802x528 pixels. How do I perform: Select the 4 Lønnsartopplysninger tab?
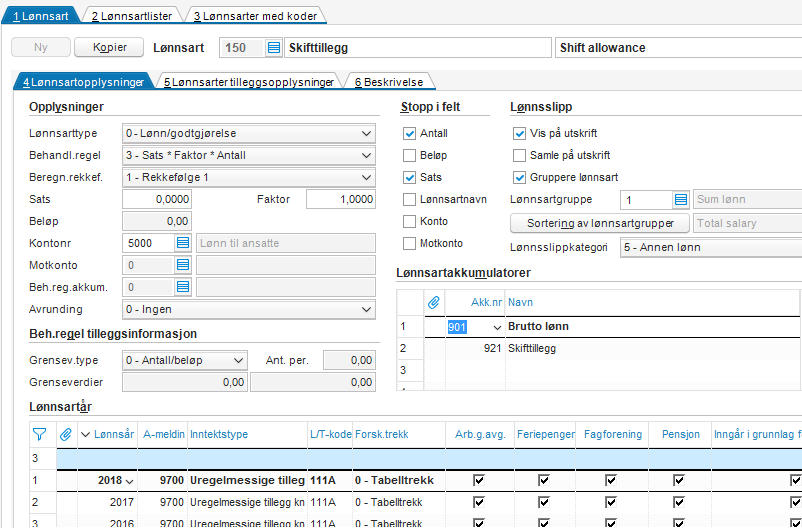[83, 82]
